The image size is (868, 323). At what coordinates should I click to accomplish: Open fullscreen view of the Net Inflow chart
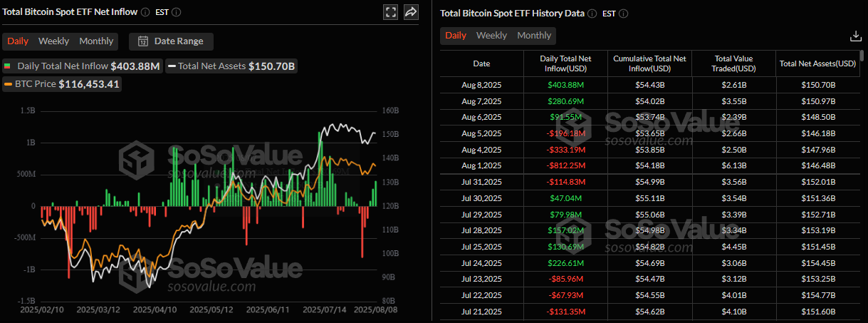[390, 12]
